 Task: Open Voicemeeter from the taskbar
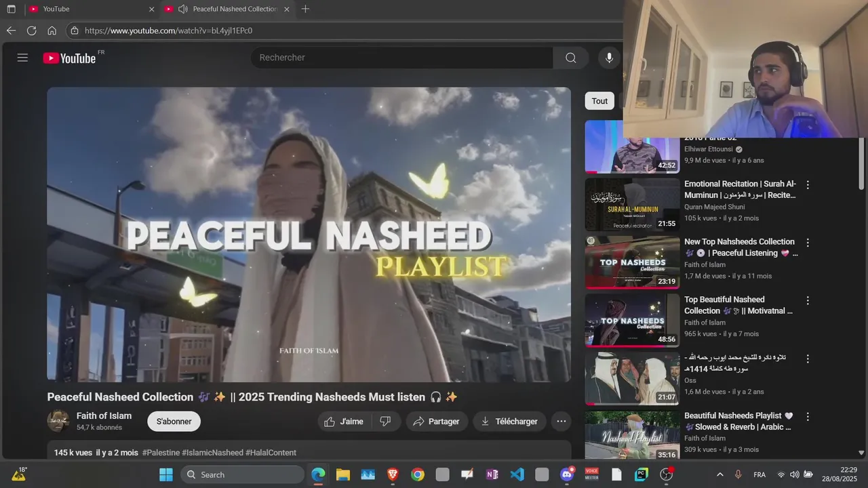(592, 474)
